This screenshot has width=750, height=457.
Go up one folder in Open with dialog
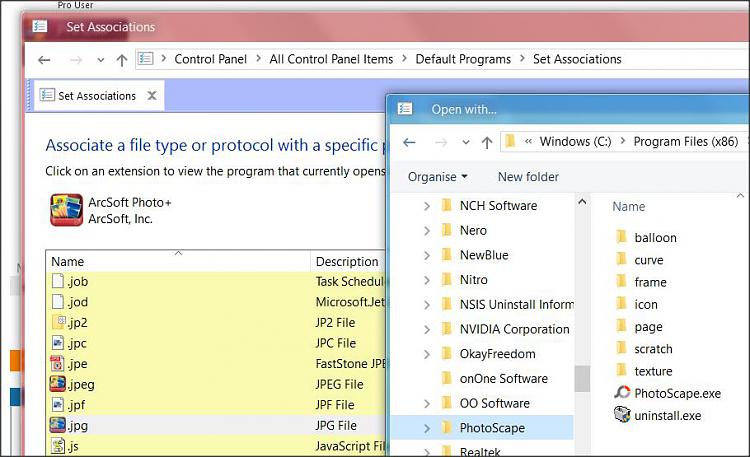tap(487, 142)
